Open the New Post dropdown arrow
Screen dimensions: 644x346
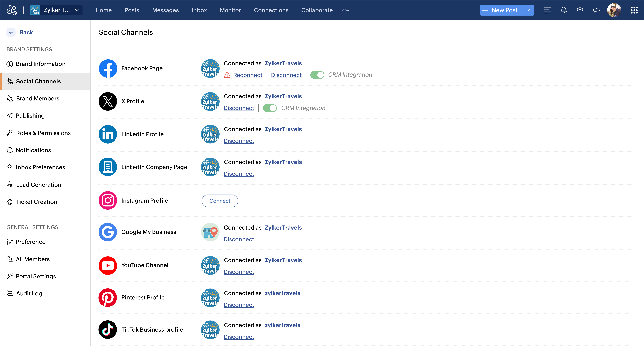pos(528,10)
